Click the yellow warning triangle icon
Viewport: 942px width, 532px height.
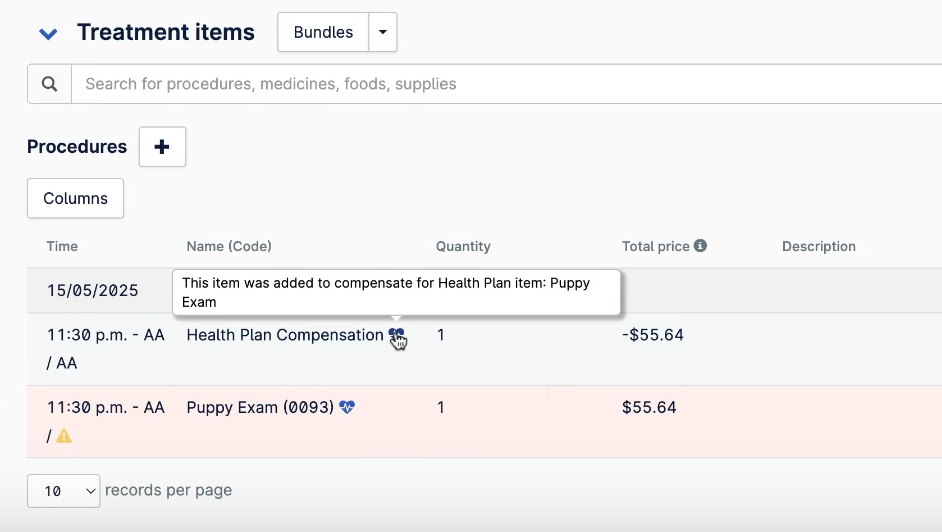(x=64, y=436)
